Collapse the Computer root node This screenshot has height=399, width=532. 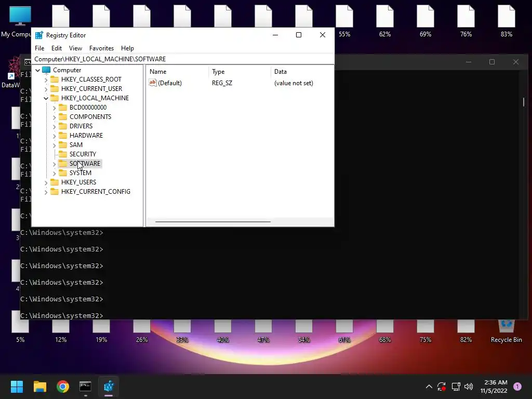[x=37, y=70]
